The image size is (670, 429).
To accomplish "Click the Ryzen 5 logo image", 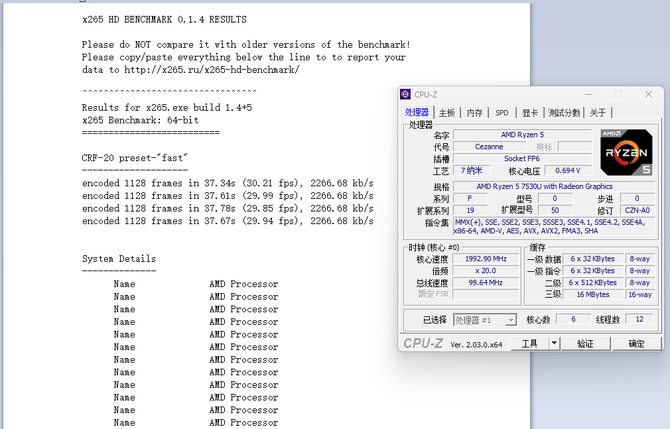I will point(626,153).
